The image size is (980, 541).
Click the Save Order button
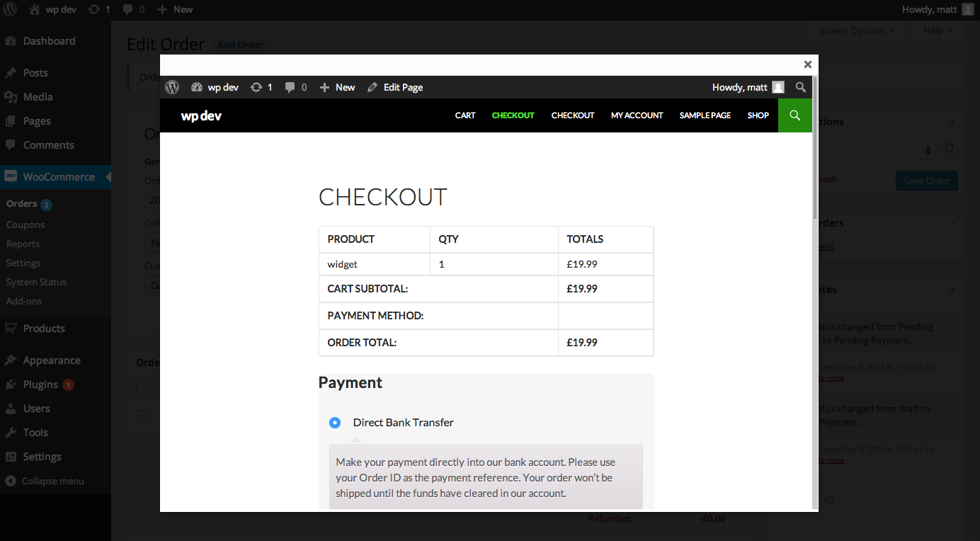click(x=927, y=181)
